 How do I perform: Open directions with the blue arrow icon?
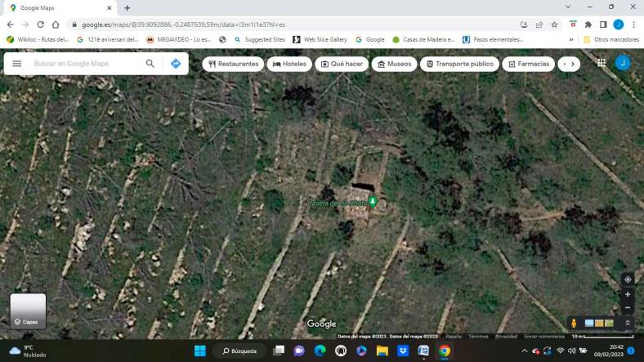point(176,64)
